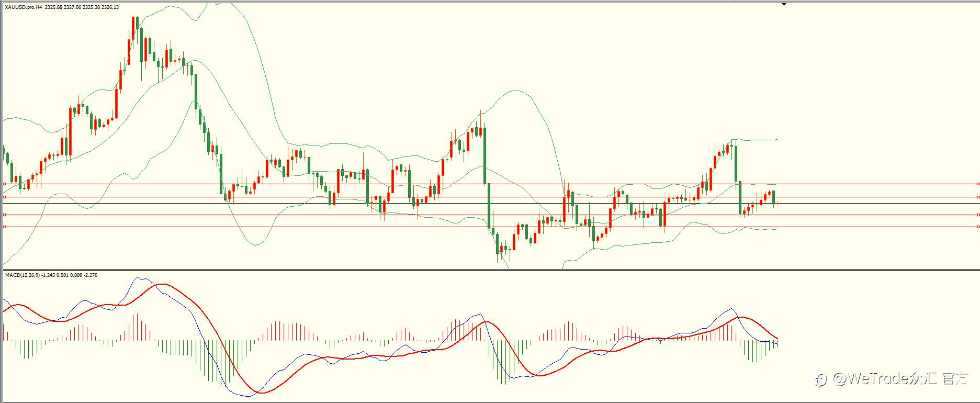Select the highest red horizontal line
This screenshot has width=980, height=403.
(x=491, y=184)
